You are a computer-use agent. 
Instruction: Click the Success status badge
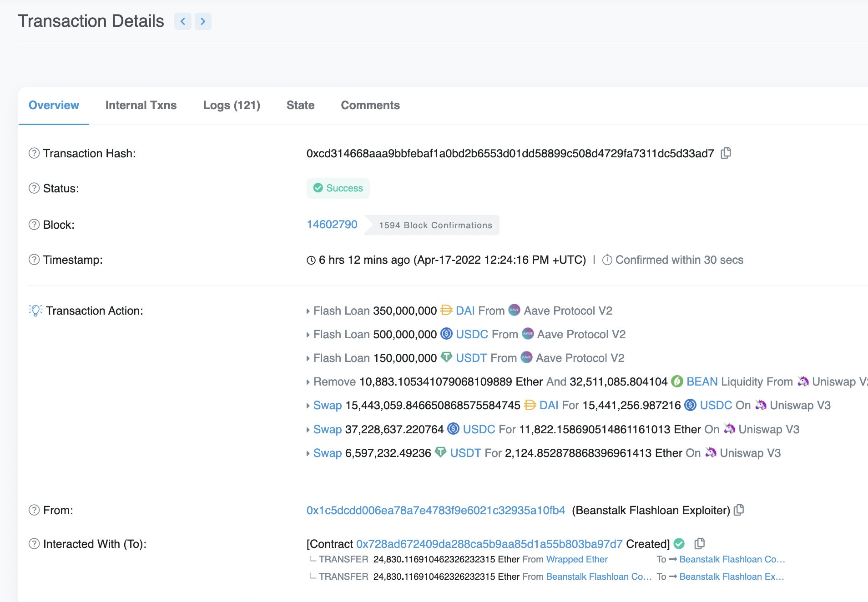(338, 188)
